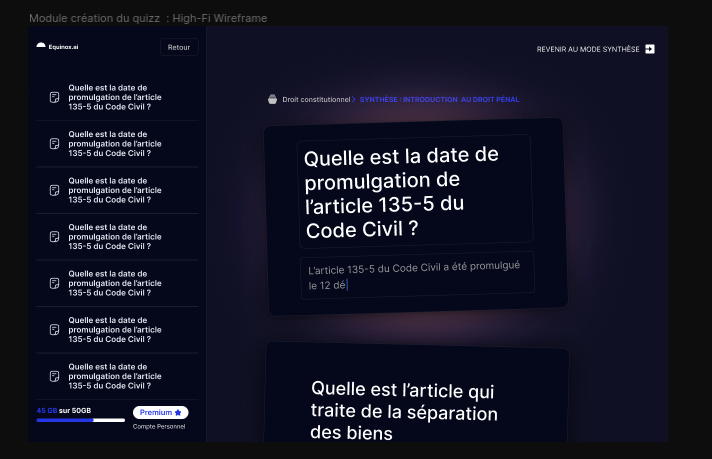Click the breadcrumb icon before Droit constitutionnel

point(272,99)
